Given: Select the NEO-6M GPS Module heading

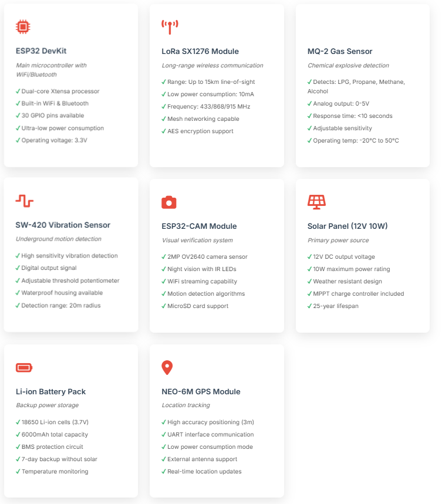Looking at the screenshot, I should click(x=201, y=392).
